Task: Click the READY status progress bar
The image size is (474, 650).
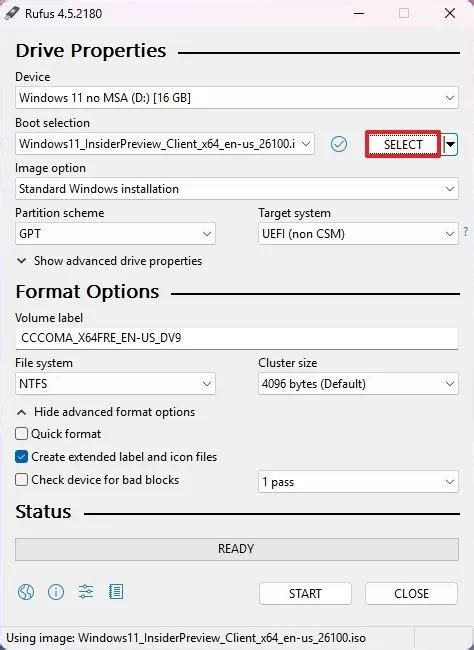Action: (237, 549)
